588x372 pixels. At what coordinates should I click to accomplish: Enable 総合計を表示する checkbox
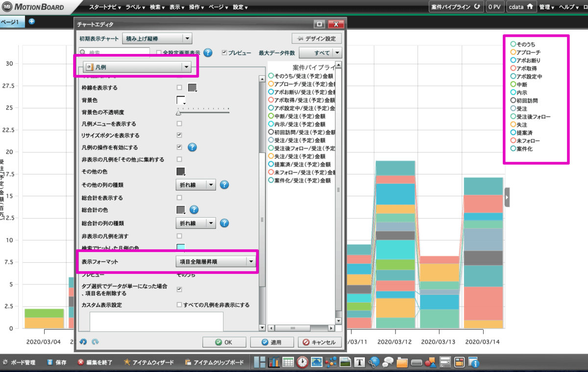[179, 198]
